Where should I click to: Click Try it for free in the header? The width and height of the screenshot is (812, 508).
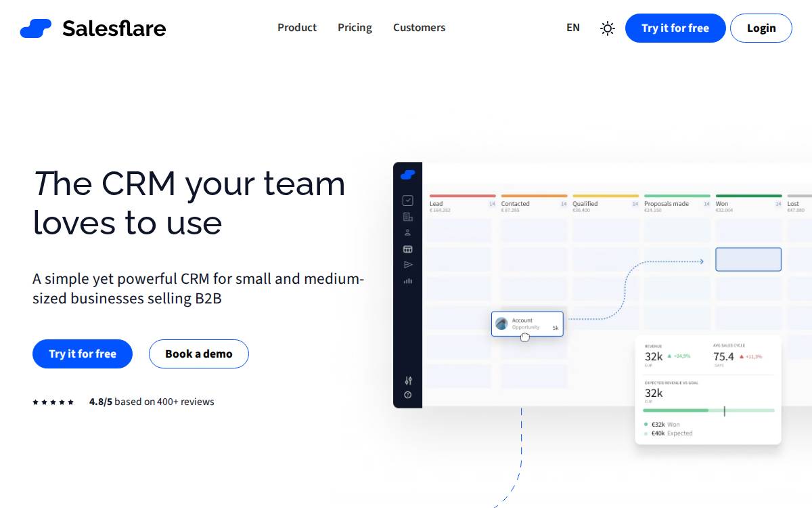pyautogui.click(x=675, y=28)
